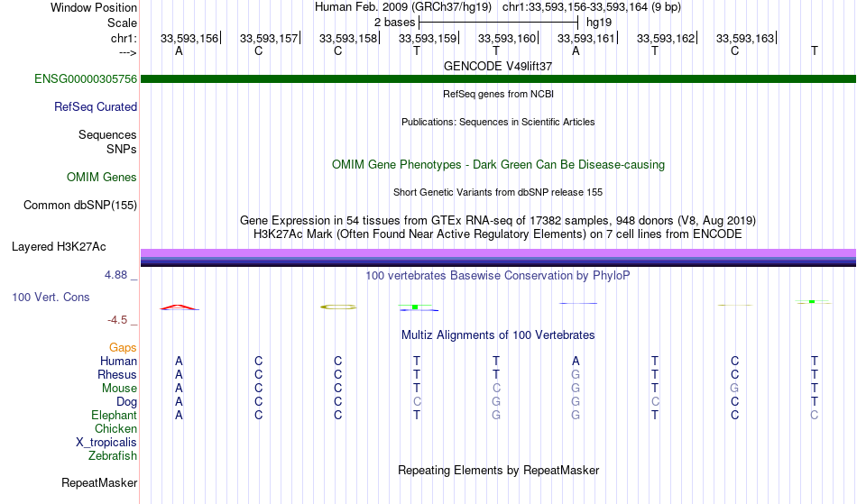Image resolution: width=857 pixels, height=504 pixels.
Task: Click the 2 bases scale bar
Action: pos(498,23)
